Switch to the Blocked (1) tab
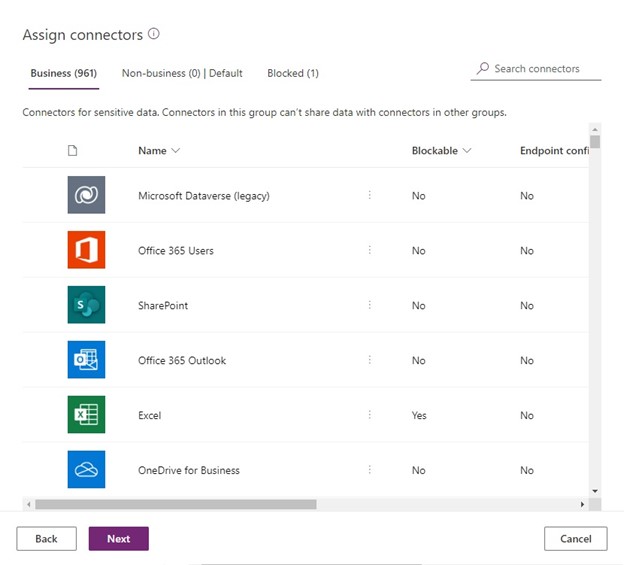Screen dimensions: 624x565 [293, 73]
